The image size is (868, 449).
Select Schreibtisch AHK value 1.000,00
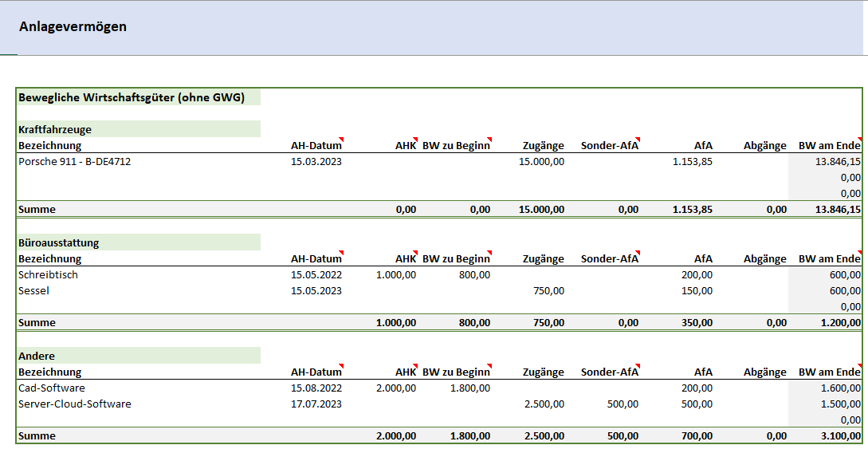(x=395, y=275)
